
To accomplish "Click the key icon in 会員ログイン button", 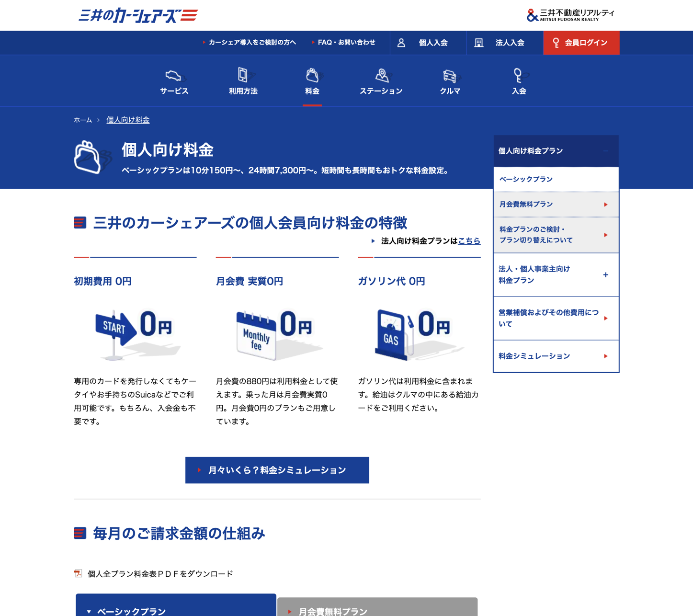I will pos(556,43).
